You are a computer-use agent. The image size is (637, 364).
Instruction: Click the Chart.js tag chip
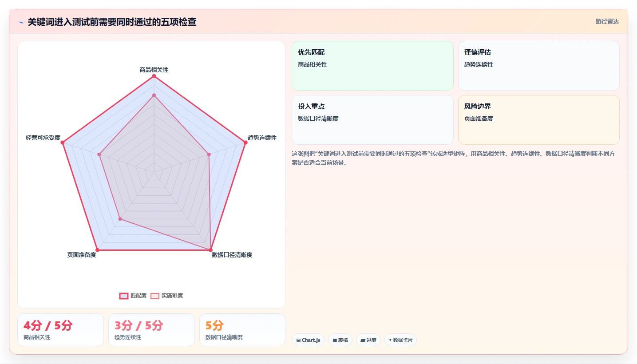[x=308, y=340]
